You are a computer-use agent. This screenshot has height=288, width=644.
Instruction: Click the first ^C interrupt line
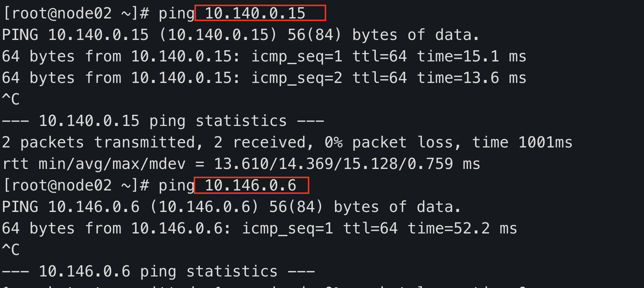coord(11,99)
